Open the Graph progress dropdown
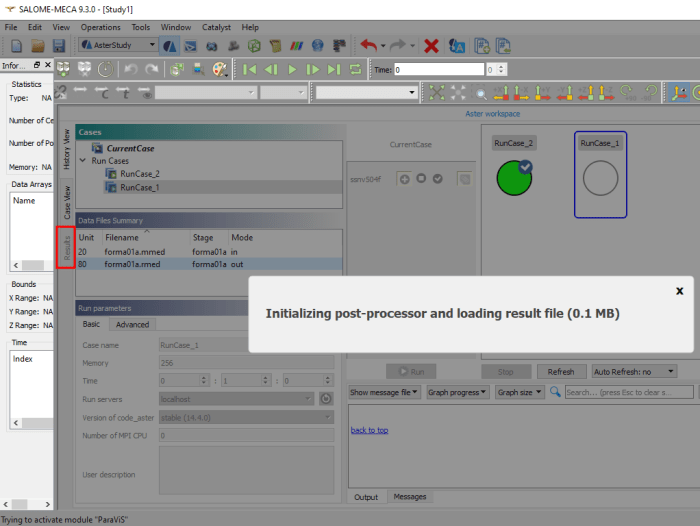 (x=458, y=392)
